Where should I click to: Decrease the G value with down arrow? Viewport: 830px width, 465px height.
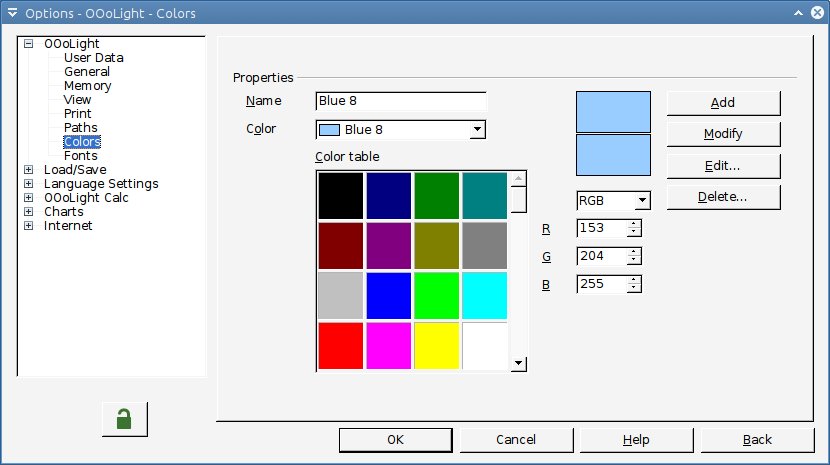pyautogui.click(x=634, y=261)
